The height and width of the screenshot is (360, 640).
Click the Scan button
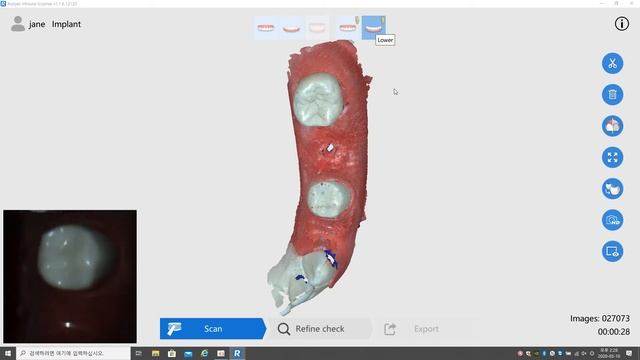213,329
